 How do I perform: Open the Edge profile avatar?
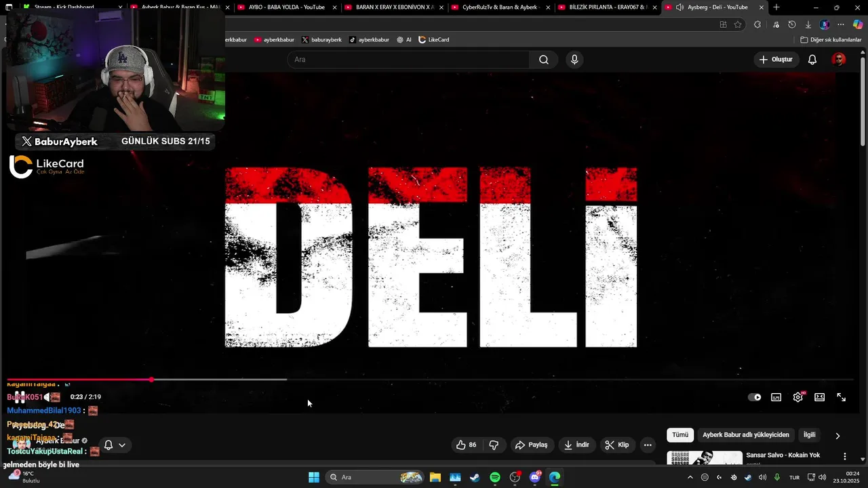[824, 24]
